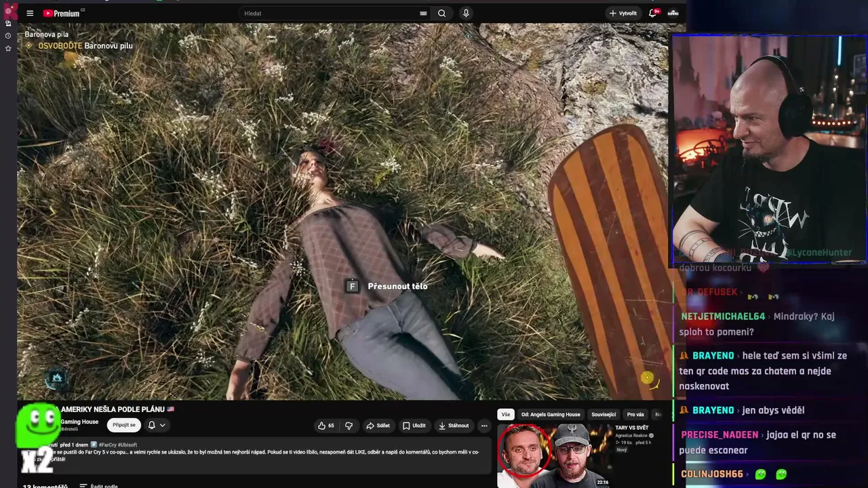Click NETJETMICHAEL64 username in chat
The image size is (868, 488).
(723, 317)
